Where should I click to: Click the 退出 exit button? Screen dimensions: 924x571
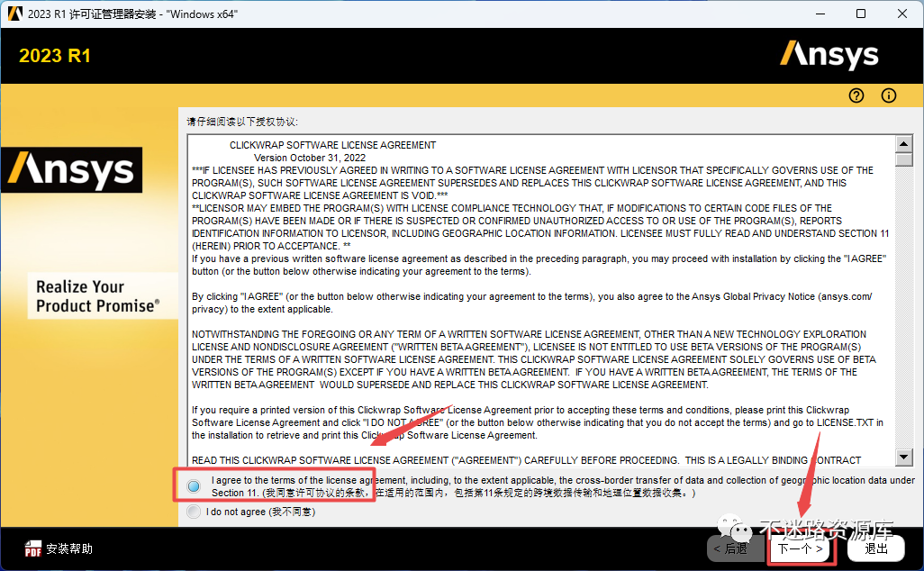click(875, 548)
